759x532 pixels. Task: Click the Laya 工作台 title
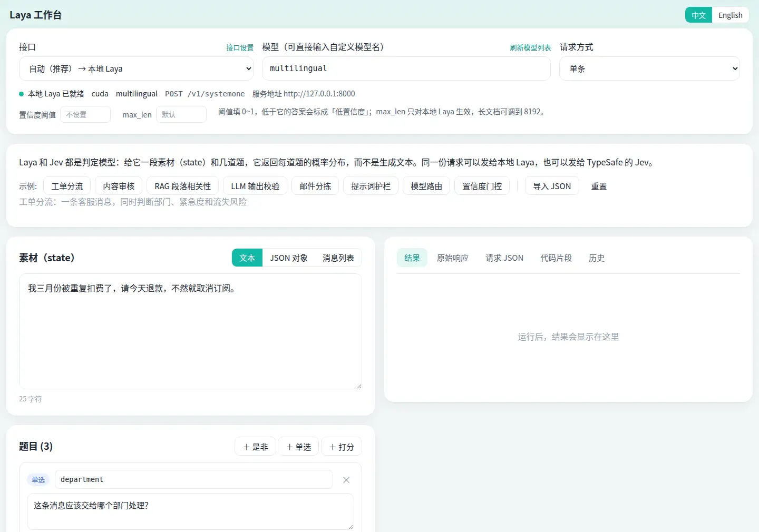35,15
